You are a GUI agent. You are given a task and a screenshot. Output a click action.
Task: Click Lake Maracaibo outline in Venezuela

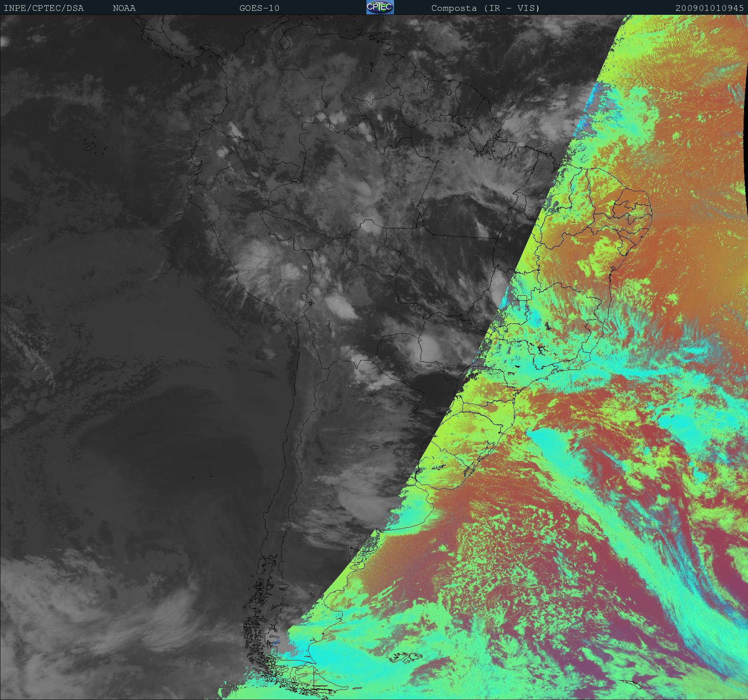tap(284, 42)
